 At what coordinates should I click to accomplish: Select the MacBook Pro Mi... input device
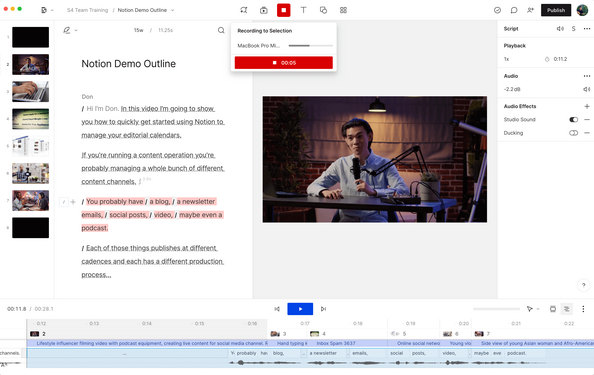coord(259,46)
